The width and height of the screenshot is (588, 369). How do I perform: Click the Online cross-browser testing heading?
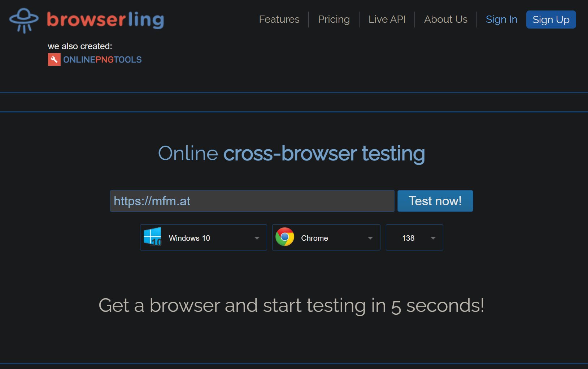pos(291,153)
